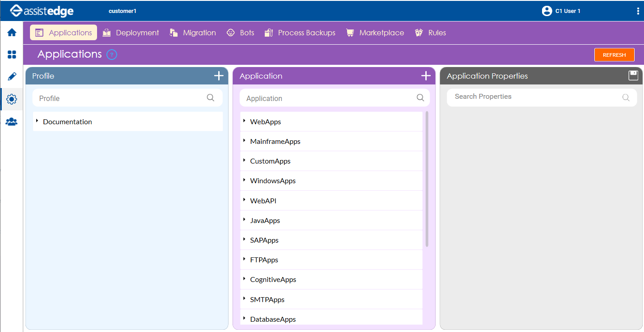Select the JavaApps label
The image size is (644, 332).
pos(265,220)
